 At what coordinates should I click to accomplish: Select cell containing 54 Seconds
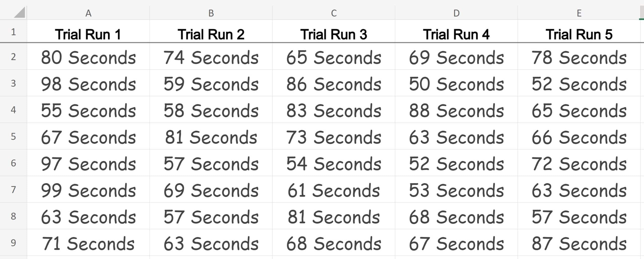pos(334,163)
